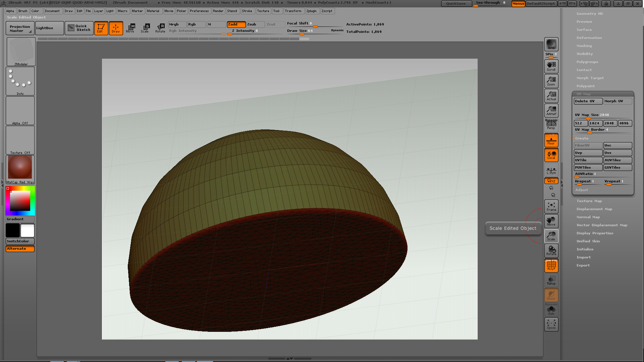
Task: Click the Xpose icon
Action: pyautogui.click(x=551, y=324)
